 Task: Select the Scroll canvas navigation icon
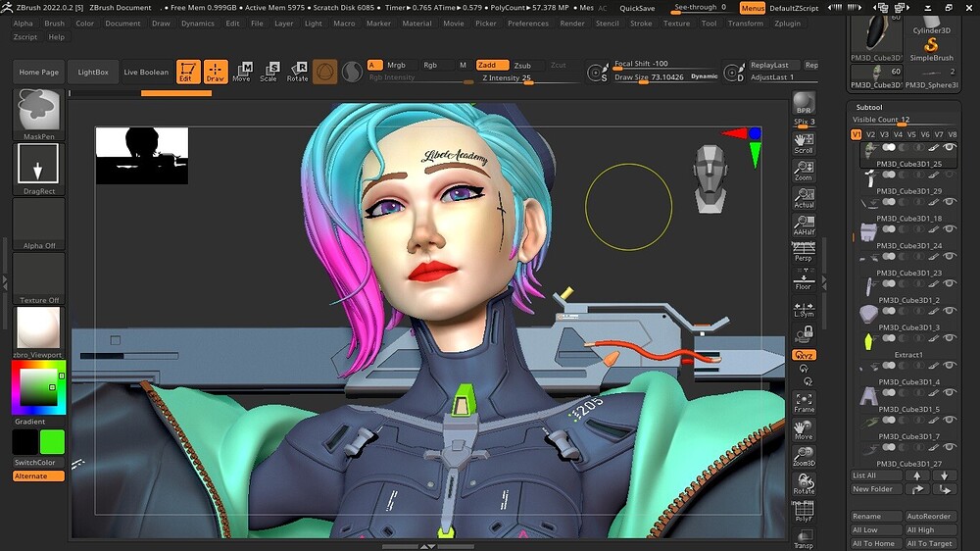click(804, 143)
